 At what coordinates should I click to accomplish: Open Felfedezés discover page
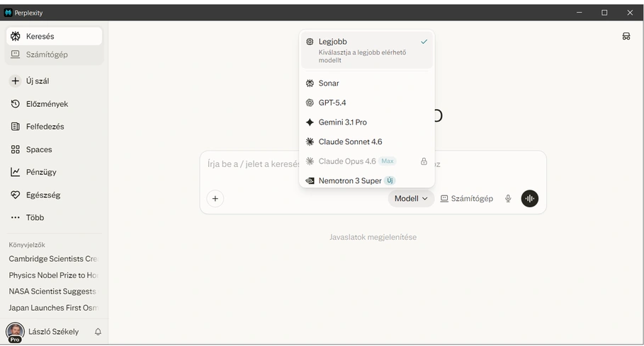pyautogui.click(x=38, y=126)
